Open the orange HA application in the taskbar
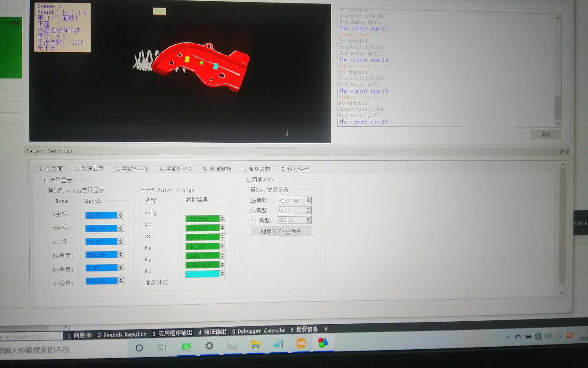588x368 pixels. pyautogui.click(x=301, y=343)
